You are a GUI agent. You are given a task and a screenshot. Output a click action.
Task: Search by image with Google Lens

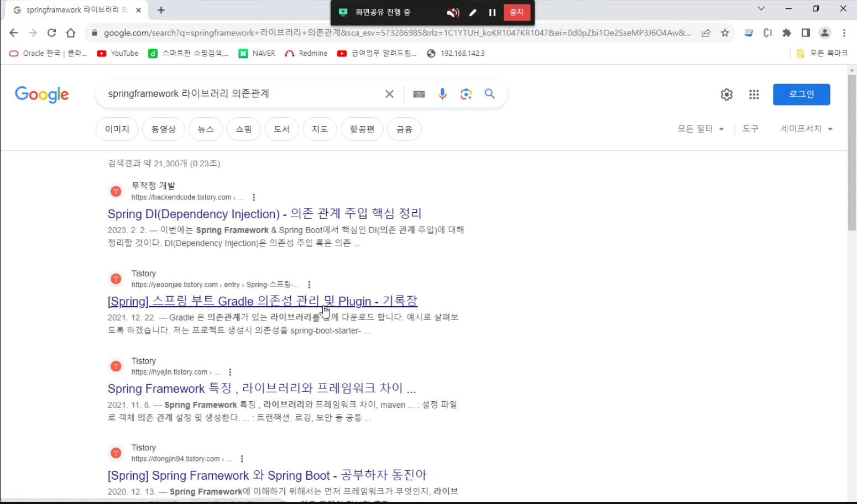coord(466,94)
